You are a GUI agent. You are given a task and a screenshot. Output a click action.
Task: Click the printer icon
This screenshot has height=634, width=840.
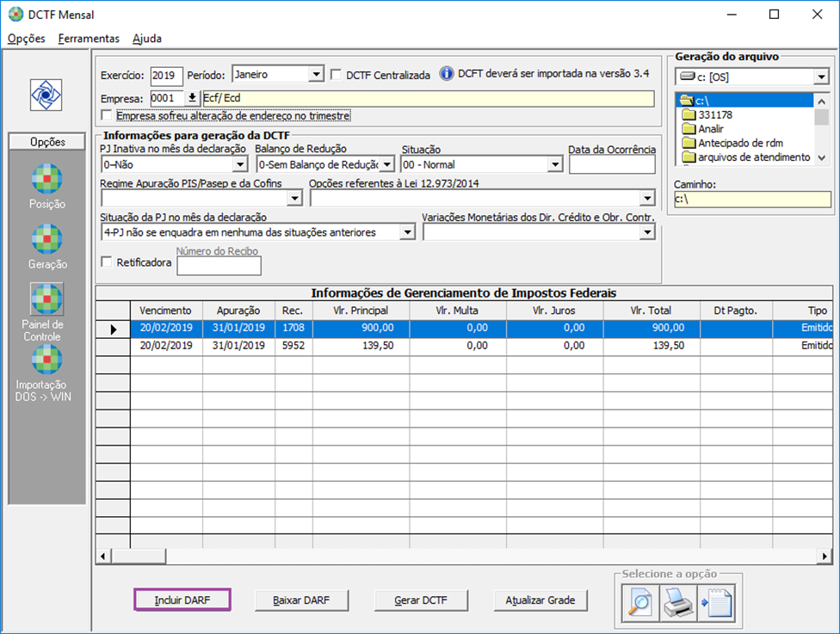click(678, 603)
